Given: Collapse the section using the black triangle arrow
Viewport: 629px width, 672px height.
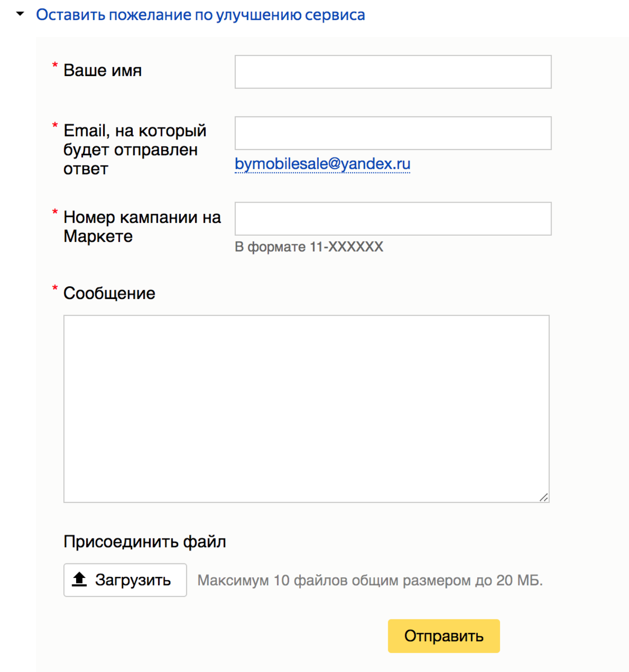Looking at the screenshot, I should 20,14.
